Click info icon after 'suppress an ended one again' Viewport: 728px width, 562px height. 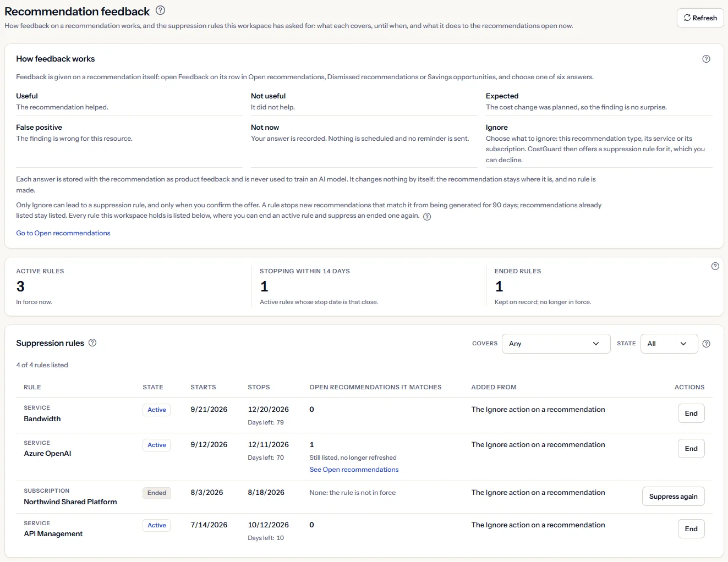tap(427, 217)
